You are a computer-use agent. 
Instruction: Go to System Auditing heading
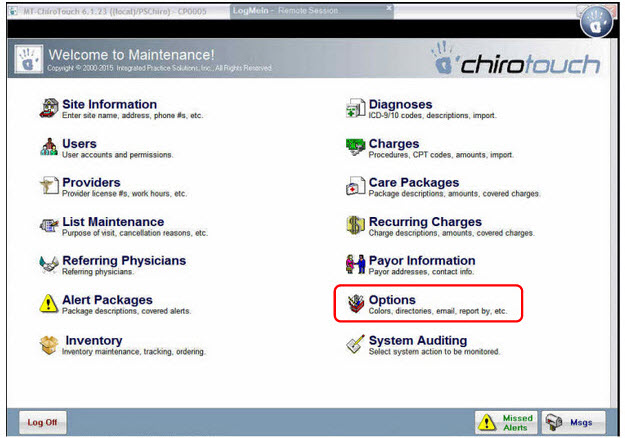[x=418, y=340]
